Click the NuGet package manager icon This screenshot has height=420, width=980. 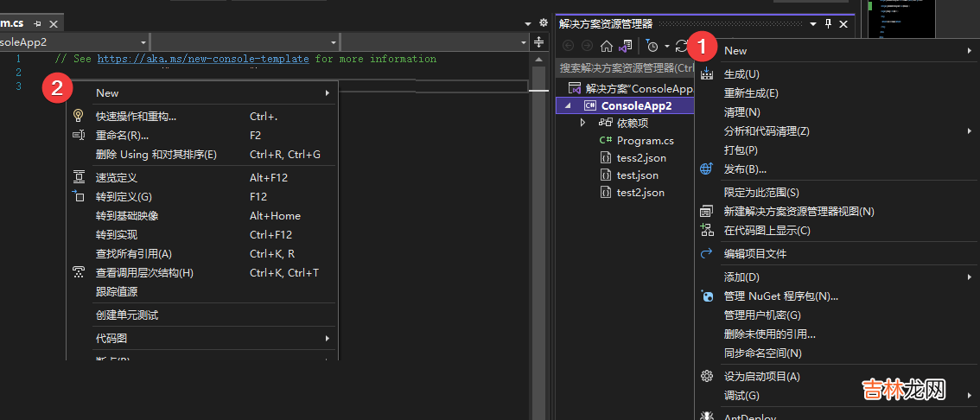[707, 296]
